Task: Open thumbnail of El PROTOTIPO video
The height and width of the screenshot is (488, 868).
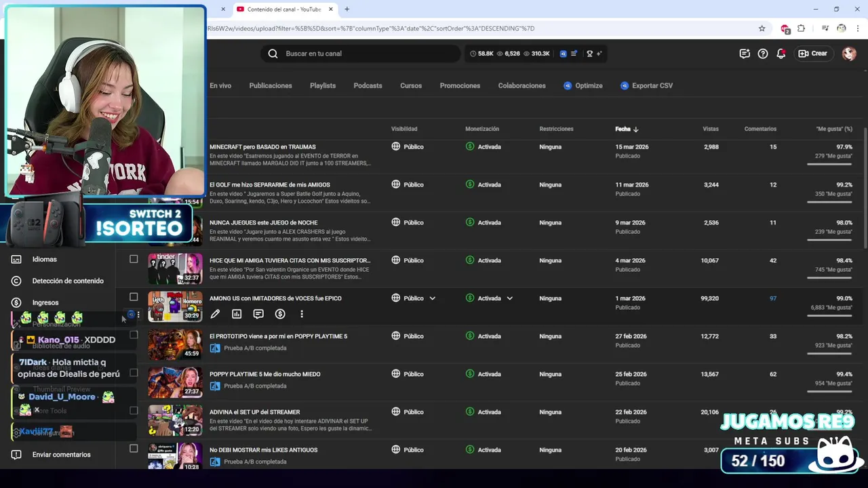Action: click(x=175, y=344)
